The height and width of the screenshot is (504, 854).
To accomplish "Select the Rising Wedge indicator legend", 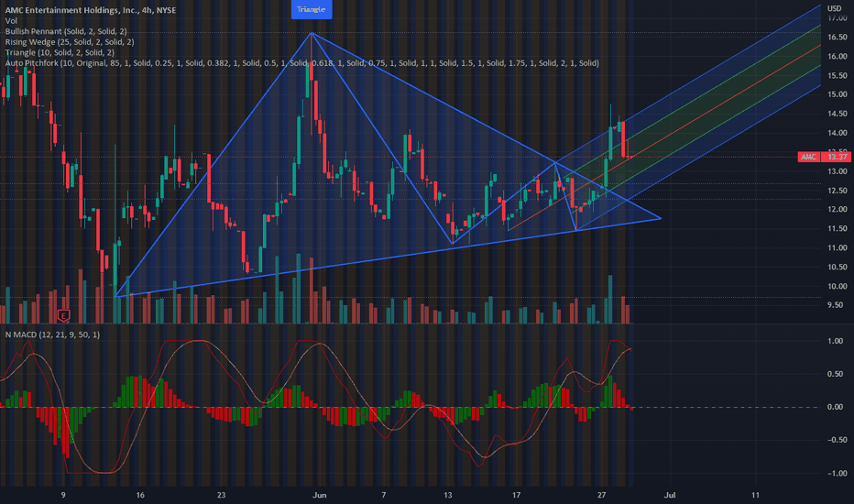I will pos(70,42).
